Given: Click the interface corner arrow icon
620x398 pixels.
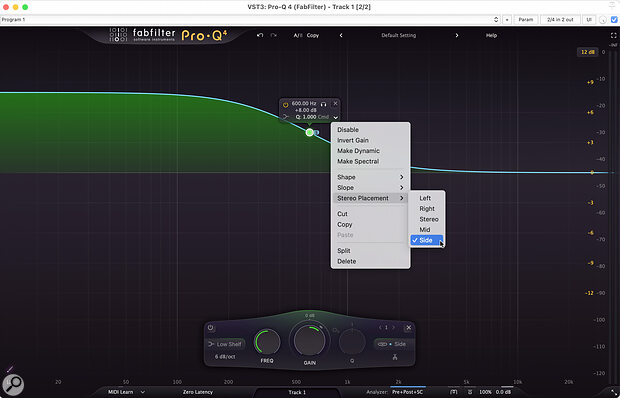Looking at the screenshot, I should 614,392.
